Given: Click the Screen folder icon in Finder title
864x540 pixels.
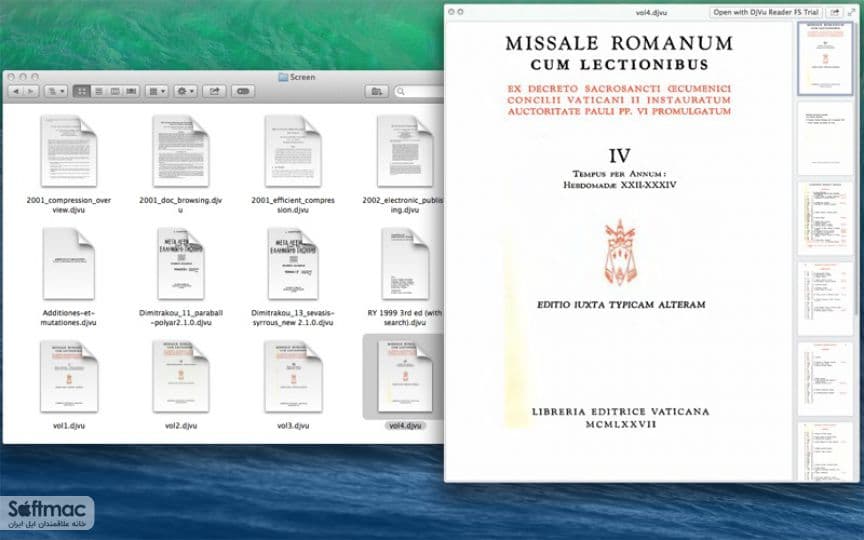Looking at the screenshot, I should (283, 77).
